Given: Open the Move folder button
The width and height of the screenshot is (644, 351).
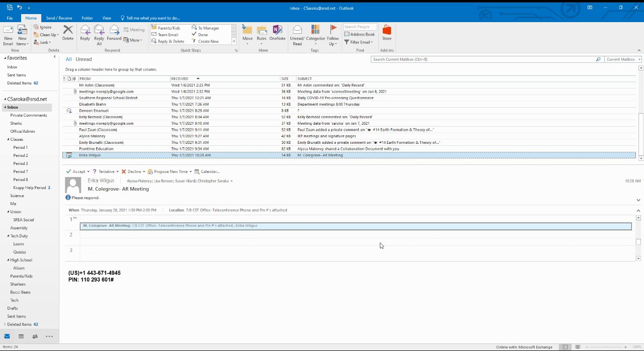Looking at the screenshot, I should coord(248,35).
